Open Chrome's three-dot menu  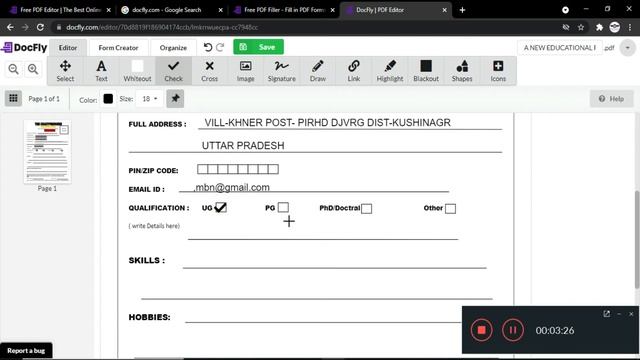[x=630, y=27]
